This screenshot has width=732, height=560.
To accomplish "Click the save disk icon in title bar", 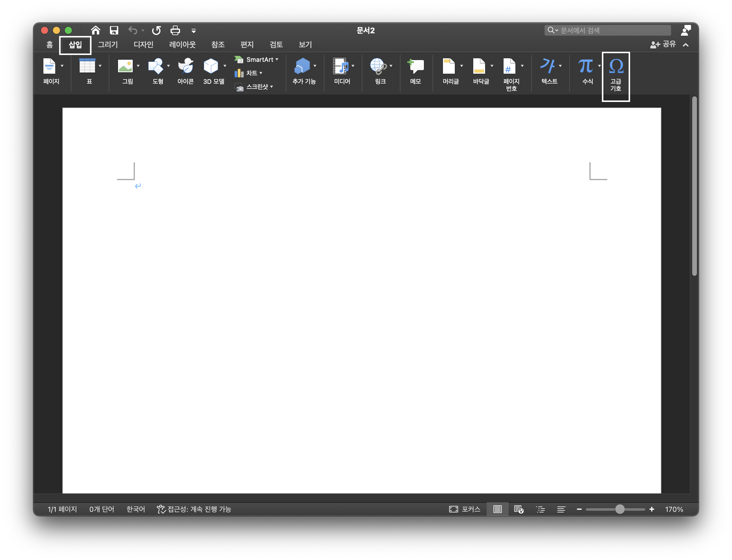I will 114,31.
